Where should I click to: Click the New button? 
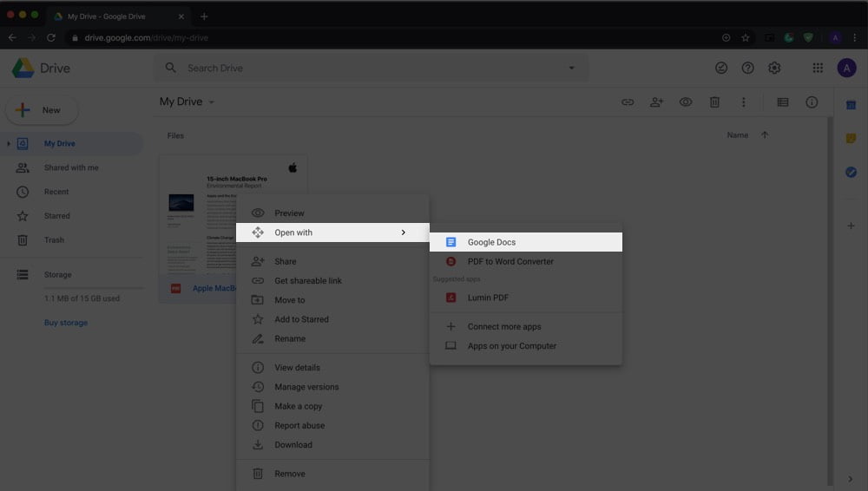pos(42,110)
